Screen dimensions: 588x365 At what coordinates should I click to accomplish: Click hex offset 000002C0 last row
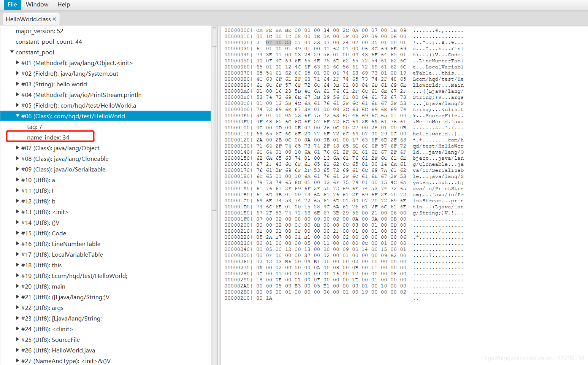(237, 298)
